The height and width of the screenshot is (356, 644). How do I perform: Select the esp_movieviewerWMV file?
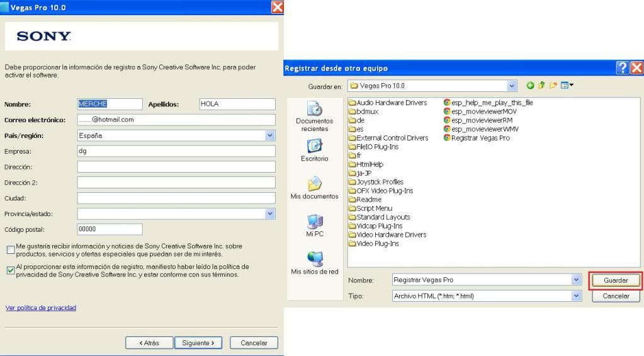pyautogui.click(x=481, y=129)
